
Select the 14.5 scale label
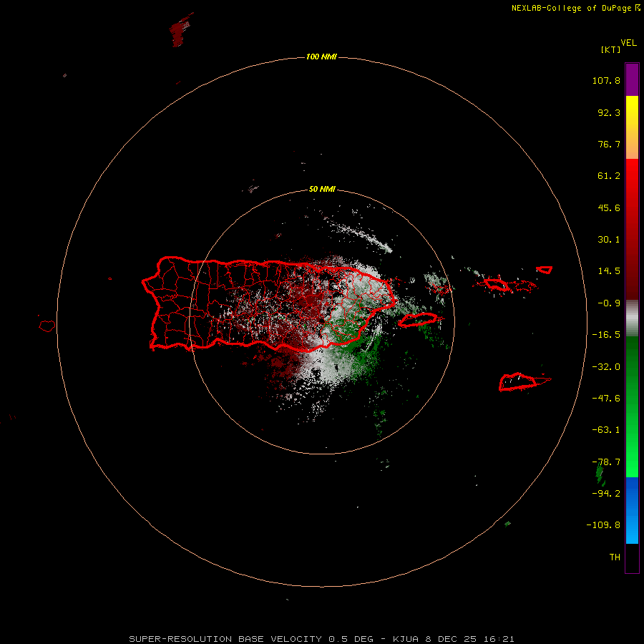[x=609, y=271]
